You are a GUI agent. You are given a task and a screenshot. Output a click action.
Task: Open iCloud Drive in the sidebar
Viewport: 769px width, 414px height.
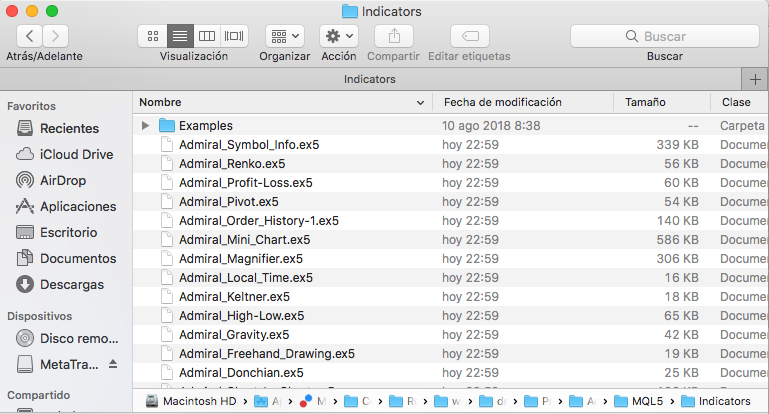click(65, 155)
